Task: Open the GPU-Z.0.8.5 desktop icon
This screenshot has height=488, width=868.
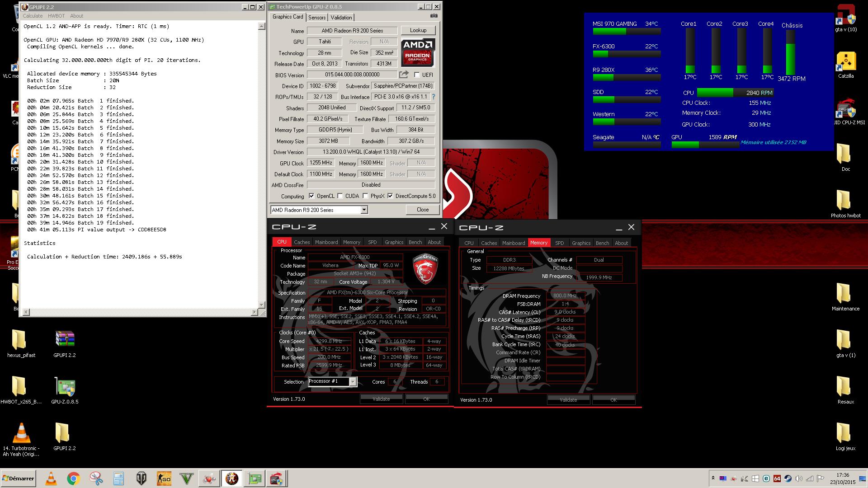Action: 65,390
